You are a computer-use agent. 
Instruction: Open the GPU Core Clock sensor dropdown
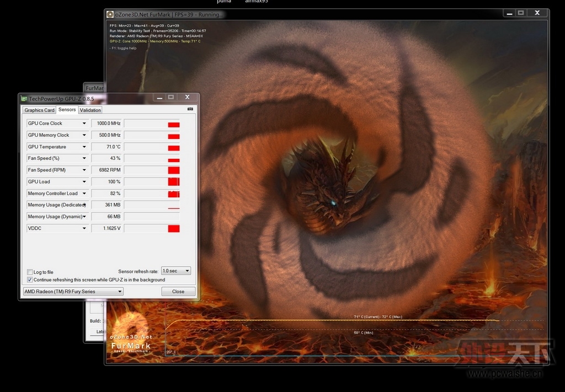(84, 123)
